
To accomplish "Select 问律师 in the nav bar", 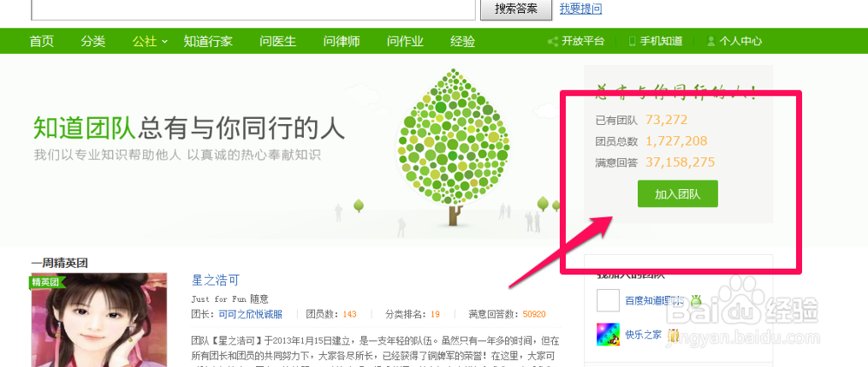I will point(341,42).
